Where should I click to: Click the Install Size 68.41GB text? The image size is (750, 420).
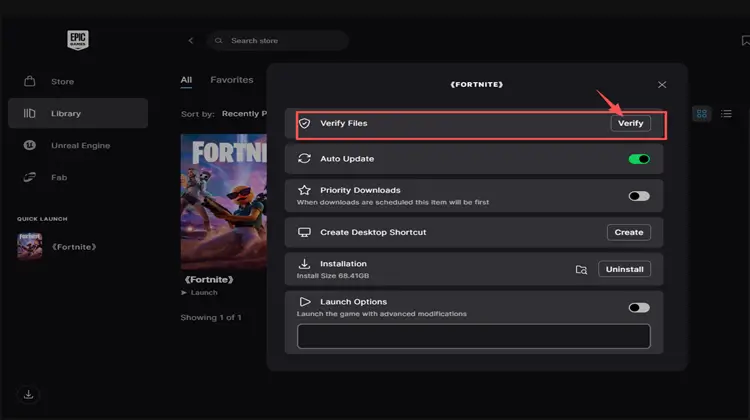pos(333,276)
